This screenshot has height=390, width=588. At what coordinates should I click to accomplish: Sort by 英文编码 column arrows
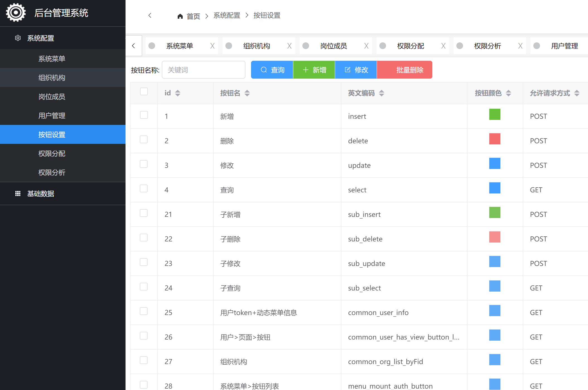382,93
